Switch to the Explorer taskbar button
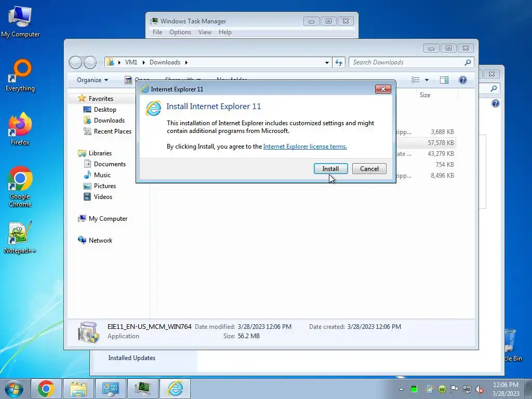The width and height of the screenshot is (532, 399). pos(78,389)
